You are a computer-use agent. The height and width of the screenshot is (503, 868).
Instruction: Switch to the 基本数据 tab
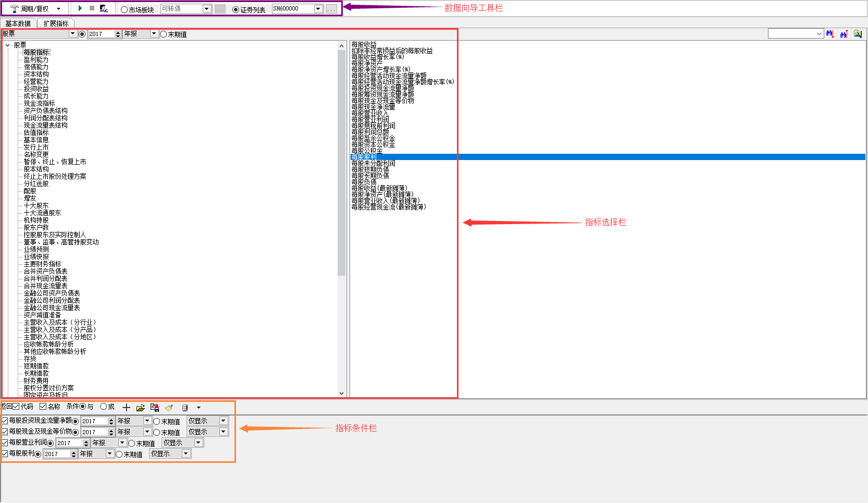[x=18, y=23]
